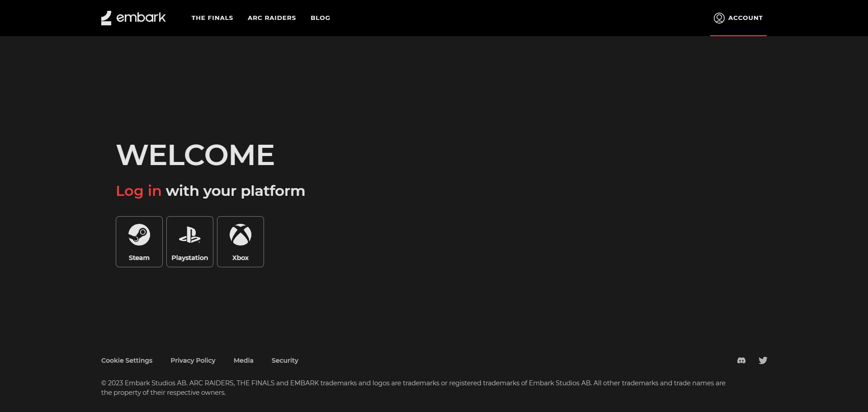Open the ACCOUNT menu
Screen dimensions: 868x412
click(738, 18)
